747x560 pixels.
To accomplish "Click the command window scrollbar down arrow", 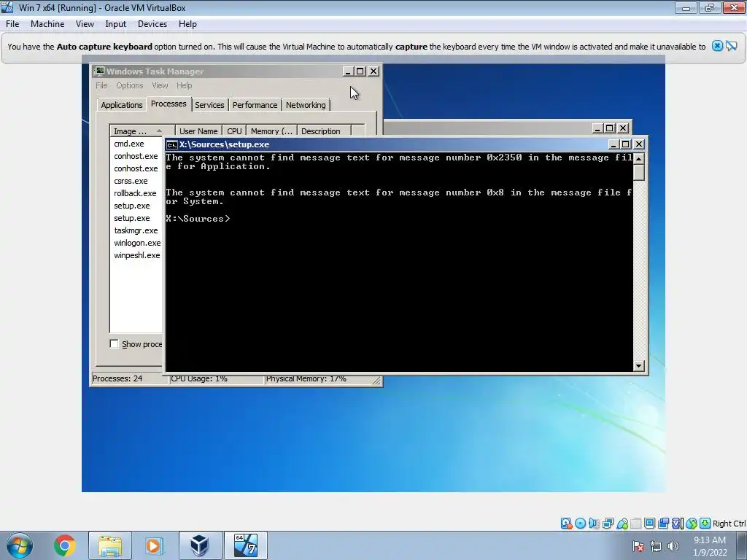I will [x=639, y=366].
